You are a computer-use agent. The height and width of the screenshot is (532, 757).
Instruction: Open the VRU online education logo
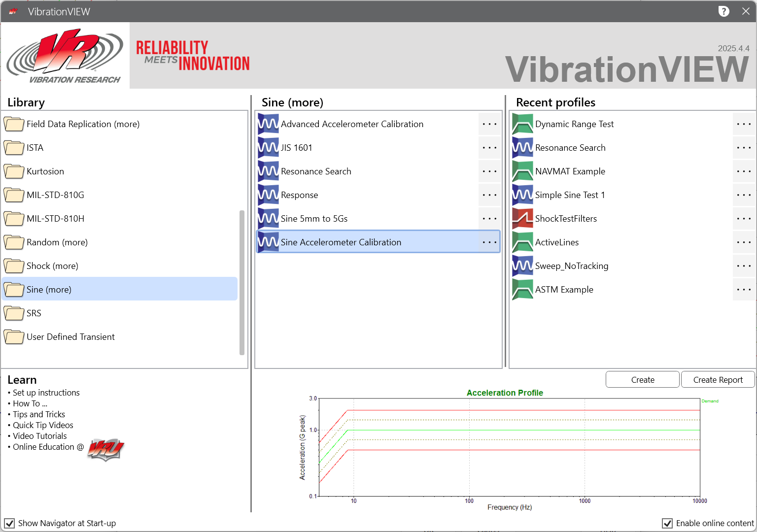(105, 449)
